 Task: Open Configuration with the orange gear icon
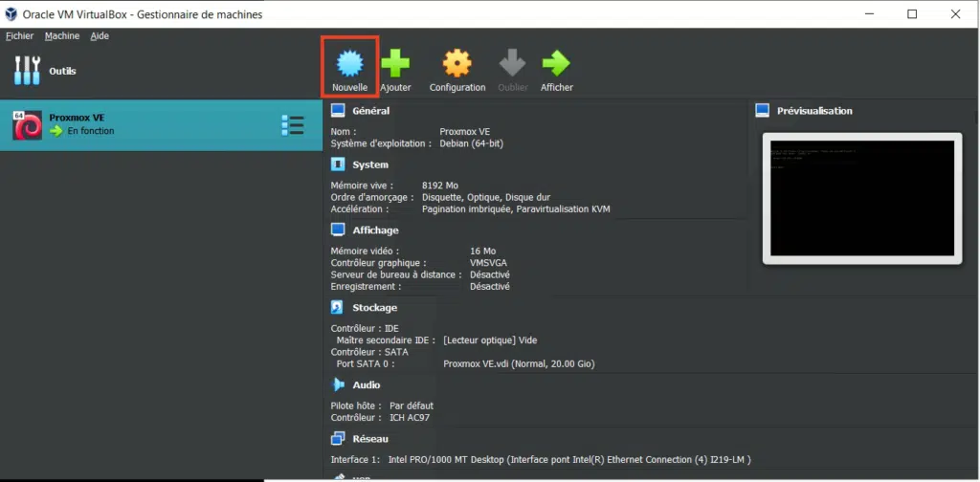[x=457, y=63]
